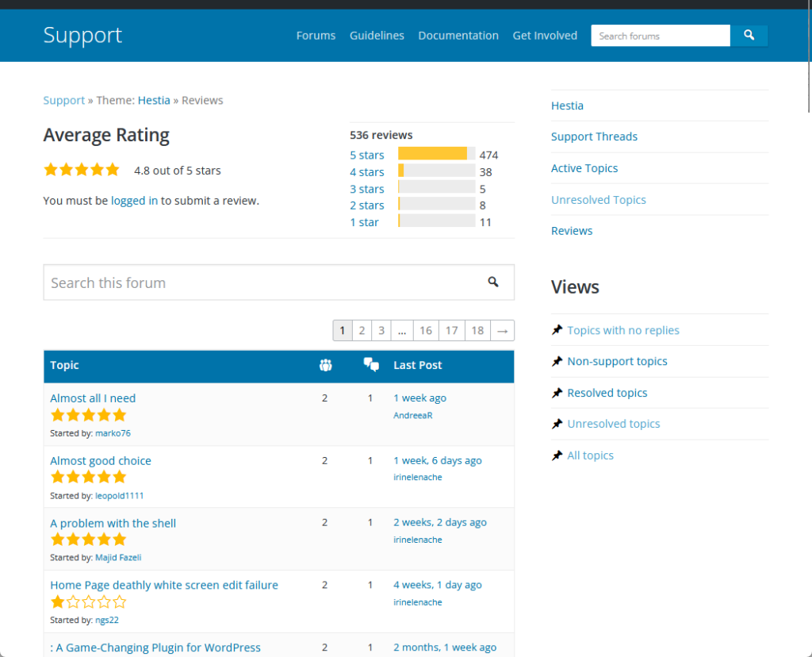Click pin icon beside Non-support topics
The image size is (812, 657).
[557, 361]
